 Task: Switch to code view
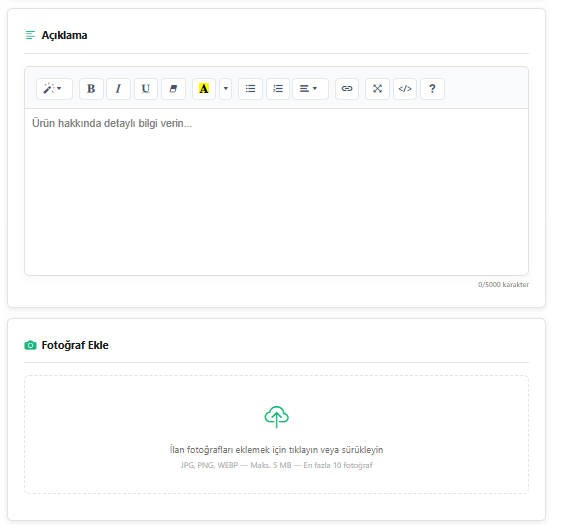(405, 89)
